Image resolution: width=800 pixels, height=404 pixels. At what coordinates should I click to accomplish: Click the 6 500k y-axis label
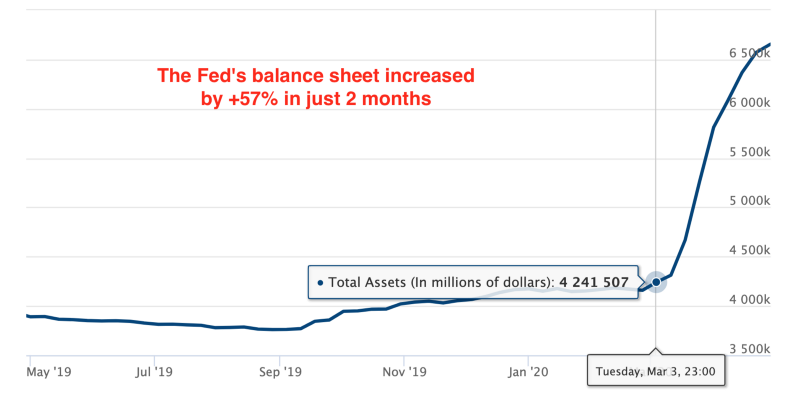749,54
